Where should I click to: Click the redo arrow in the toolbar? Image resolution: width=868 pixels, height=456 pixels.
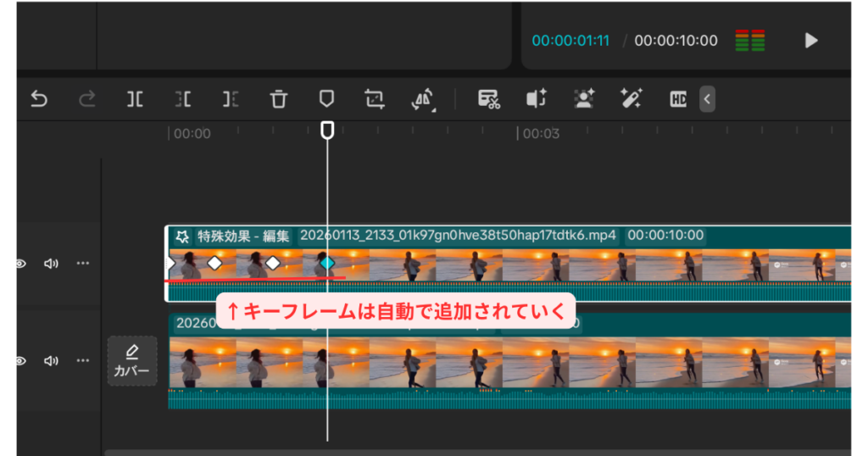click(x=86, y=99)
